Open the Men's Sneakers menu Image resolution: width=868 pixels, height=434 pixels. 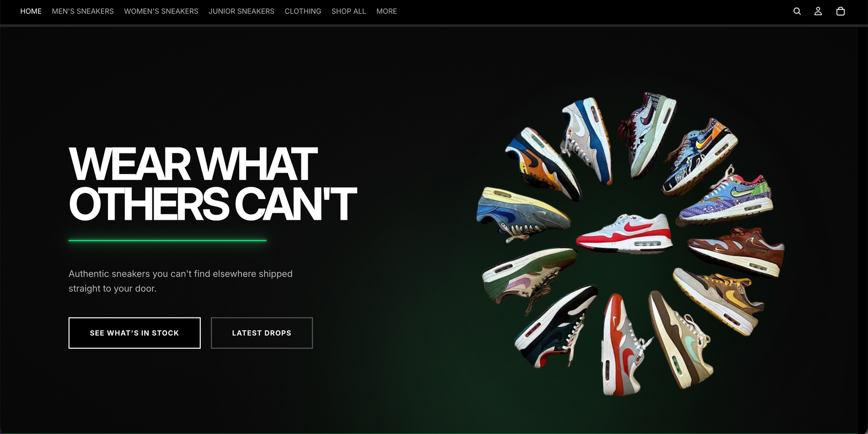83,11
